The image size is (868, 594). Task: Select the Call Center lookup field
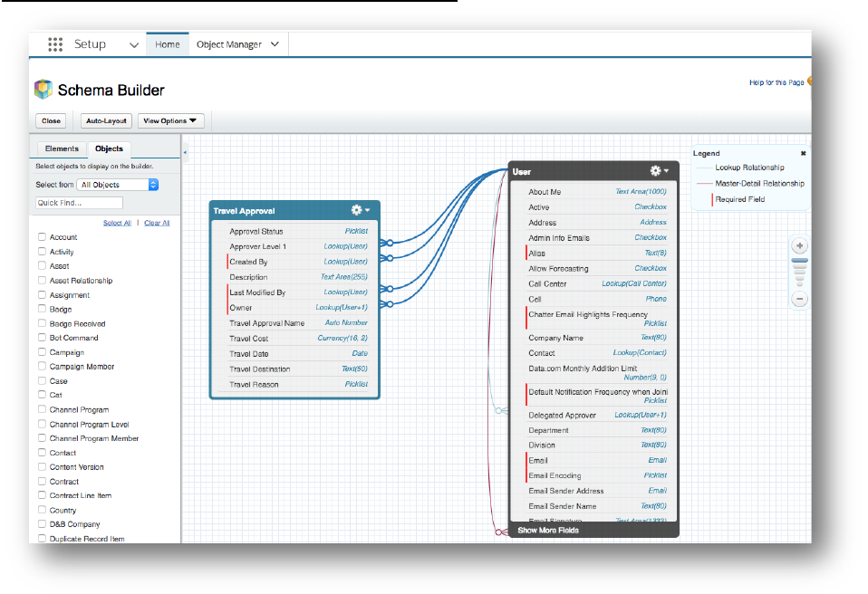pyautogui.click(x=597, y=283)
